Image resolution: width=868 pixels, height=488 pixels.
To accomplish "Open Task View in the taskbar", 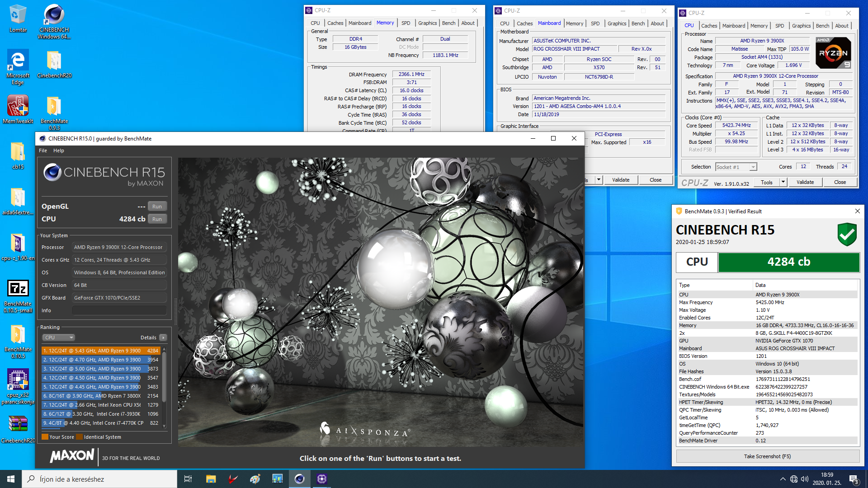I will click(188, 479).
